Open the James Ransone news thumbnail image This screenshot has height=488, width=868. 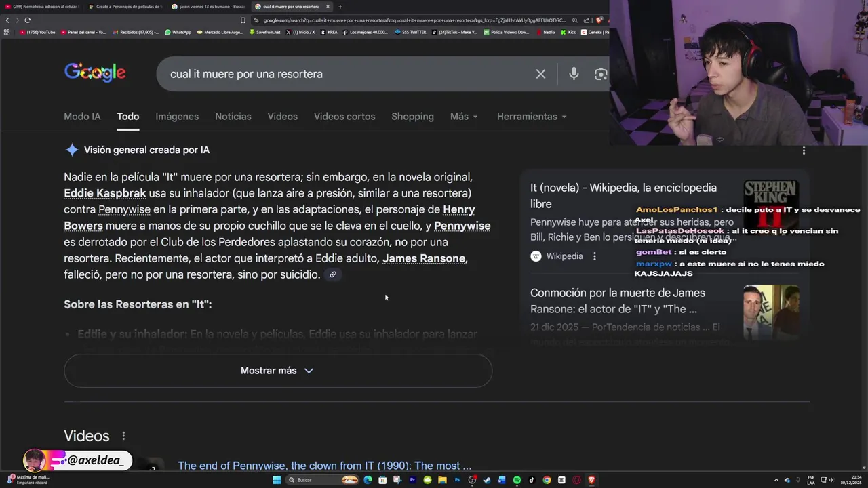771,312
